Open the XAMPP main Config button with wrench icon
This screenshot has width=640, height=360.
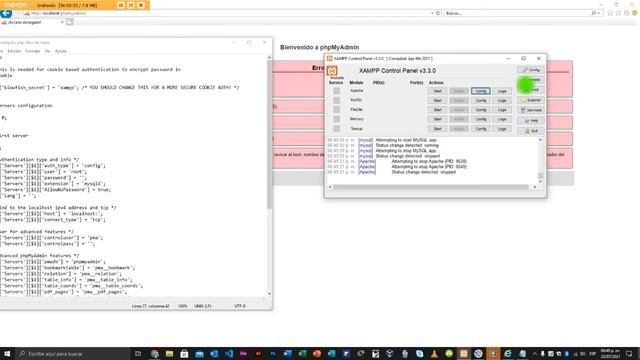coord(531,70)
